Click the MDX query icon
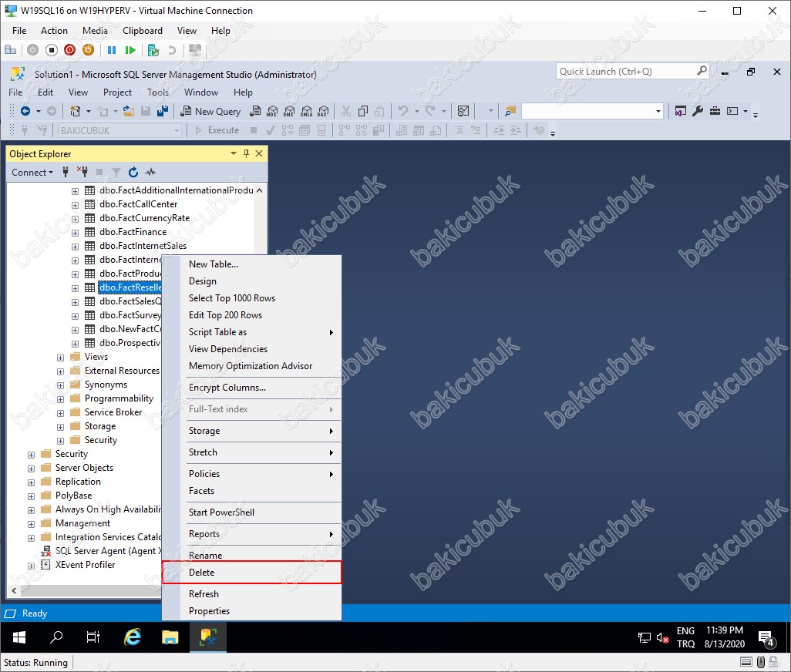This screenshot has width=791, height=672. (272, 111)
